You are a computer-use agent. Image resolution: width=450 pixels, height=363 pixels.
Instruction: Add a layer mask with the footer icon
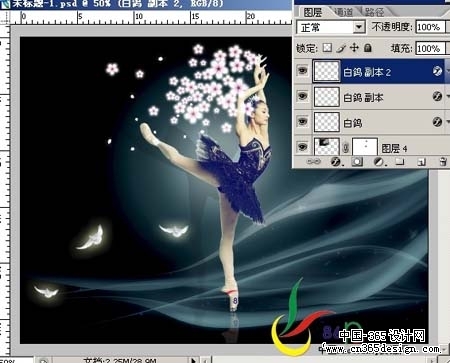pos(357,162)
